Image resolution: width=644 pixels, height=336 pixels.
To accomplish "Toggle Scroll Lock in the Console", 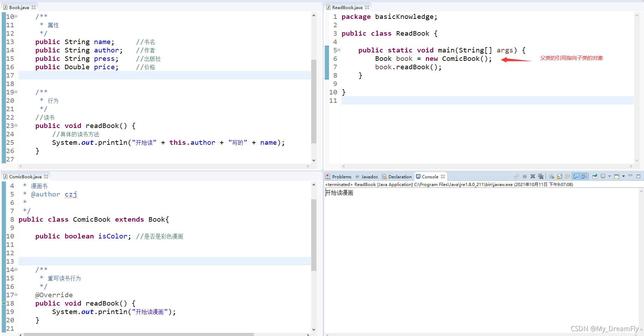I will pos(559,176).
